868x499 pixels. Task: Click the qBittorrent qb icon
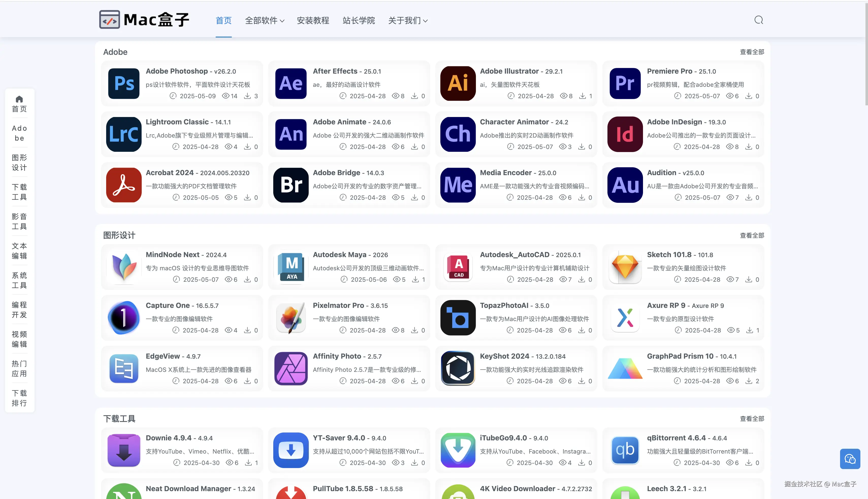pos(625,450)
